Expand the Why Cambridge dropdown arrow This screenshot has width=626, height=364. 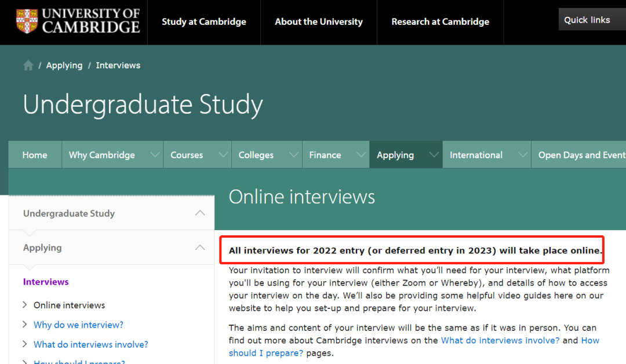(154, 155)
